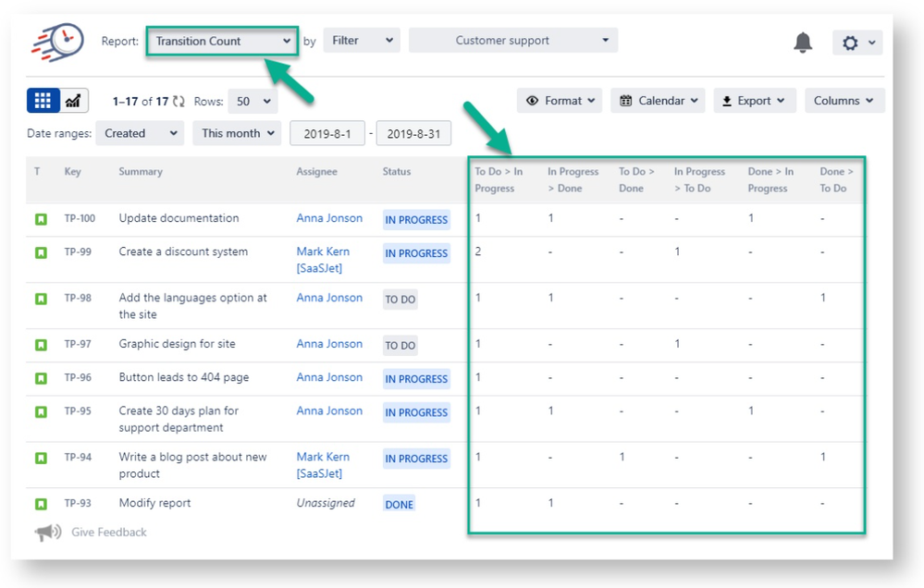Viewport: 924px width, 588px height.
Task: Open the Calendar dropdown menu
Action: click(x=659, y=101)
